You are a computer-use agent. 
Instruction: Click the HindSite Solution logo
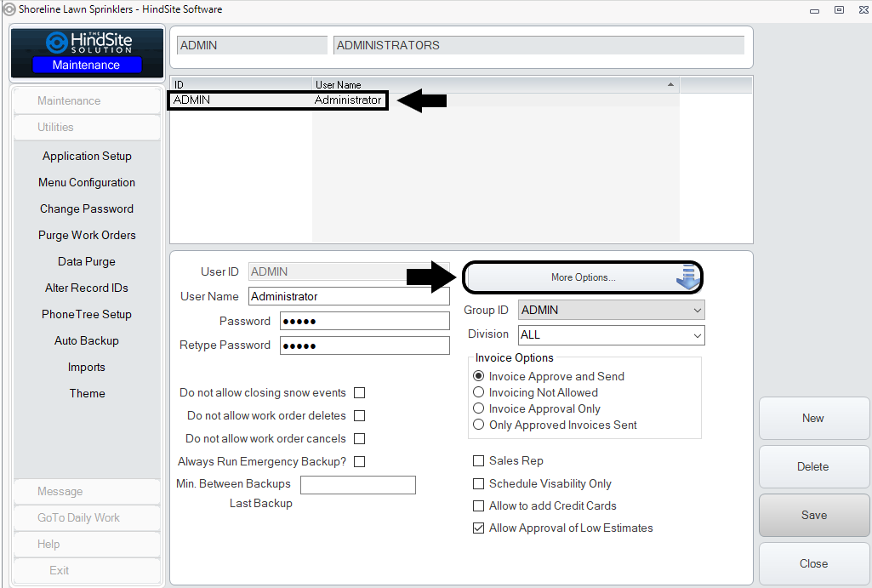[x=86, y=43]
